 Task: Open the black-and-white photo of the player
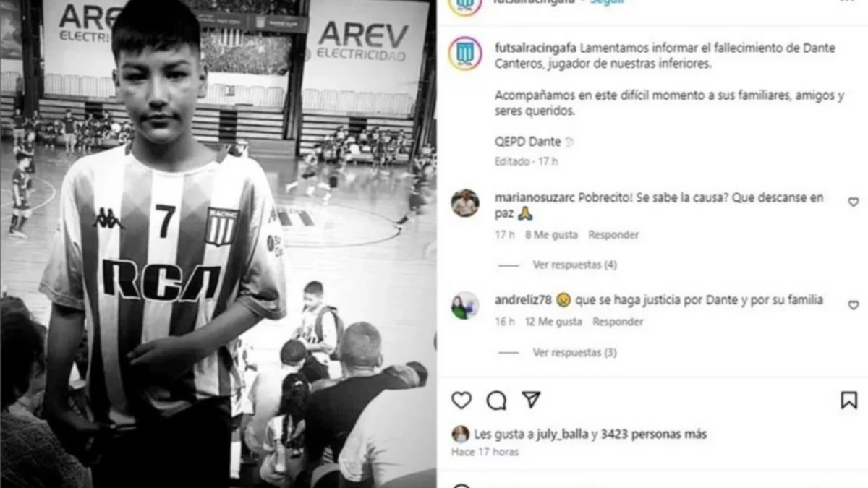[x=218, y=244]
